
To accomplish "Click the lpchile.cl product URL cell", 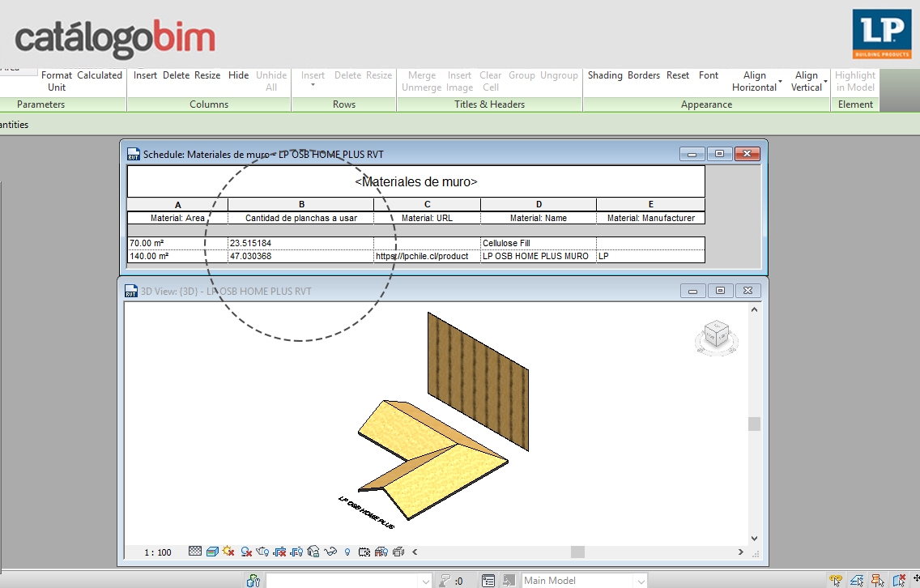I will pyautogui.click(x=427, y=256).
